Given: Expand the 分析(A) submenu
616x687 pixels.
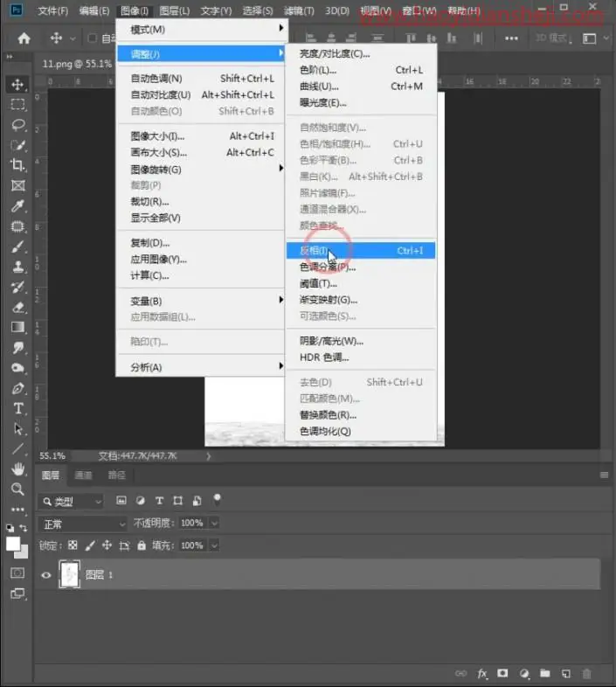Looking at the screenshot, I should click(x=202, y=367).
